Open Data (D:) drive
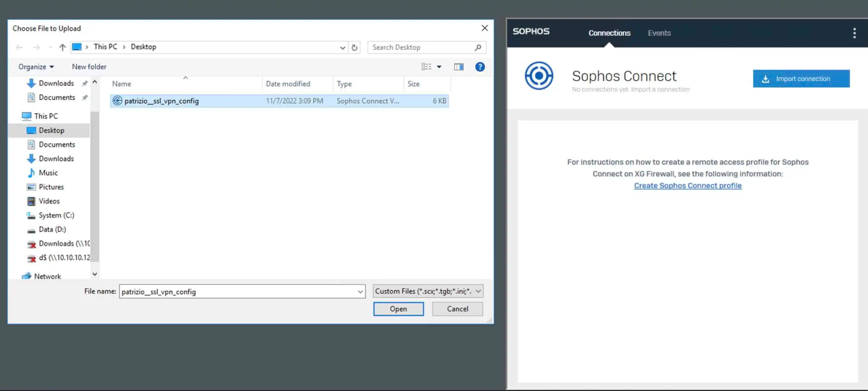This screenshot has width=868, height=391. [x=52, y=229]
